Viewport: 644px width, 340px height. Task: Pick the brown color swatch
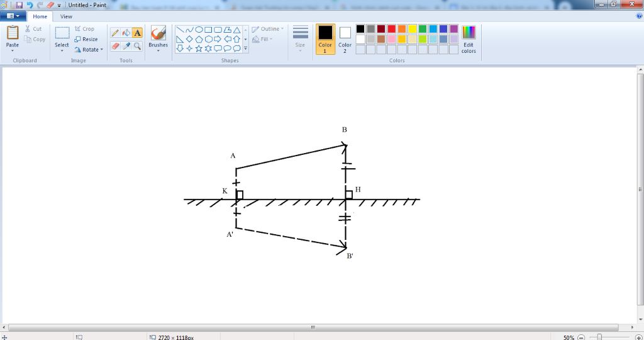tap(381, 39)
